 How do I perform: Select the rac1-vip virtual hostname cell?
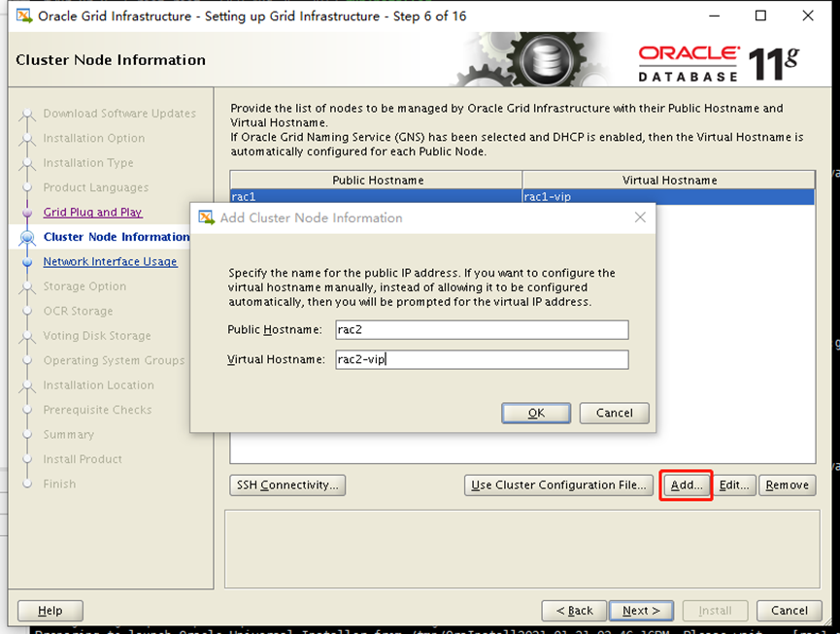coord(668,196)
